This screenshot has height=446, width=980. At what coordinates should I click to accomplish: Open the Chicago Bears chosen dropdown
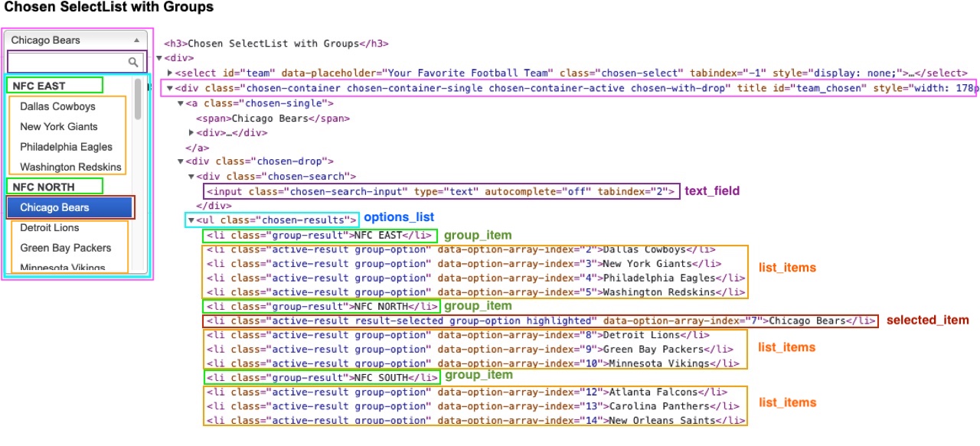coord(77,40)
